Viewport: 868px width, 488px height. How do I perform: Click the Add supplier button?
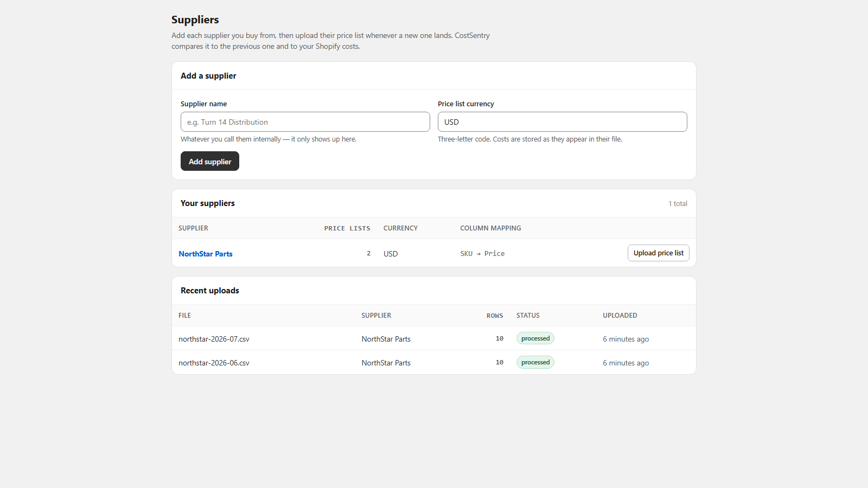tap(210, 161)
